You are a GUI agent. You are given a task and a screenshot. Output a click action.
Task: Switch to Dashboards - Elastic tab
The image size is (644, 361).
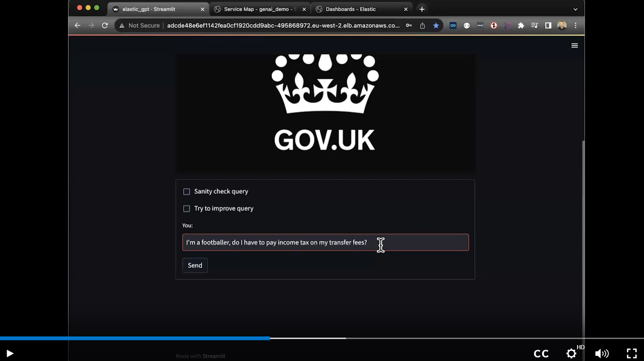(361, 9)
